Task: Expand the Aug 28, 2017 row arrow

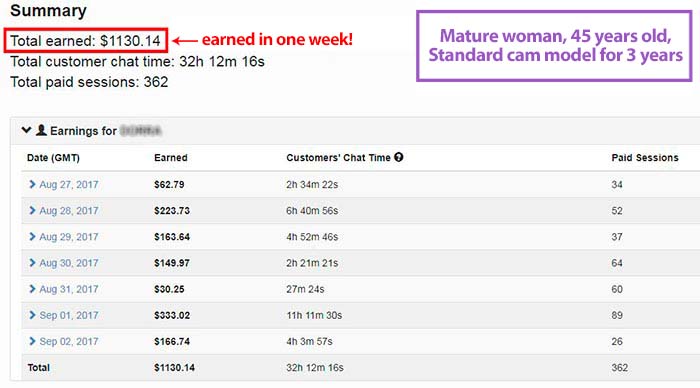Action: 32,210
